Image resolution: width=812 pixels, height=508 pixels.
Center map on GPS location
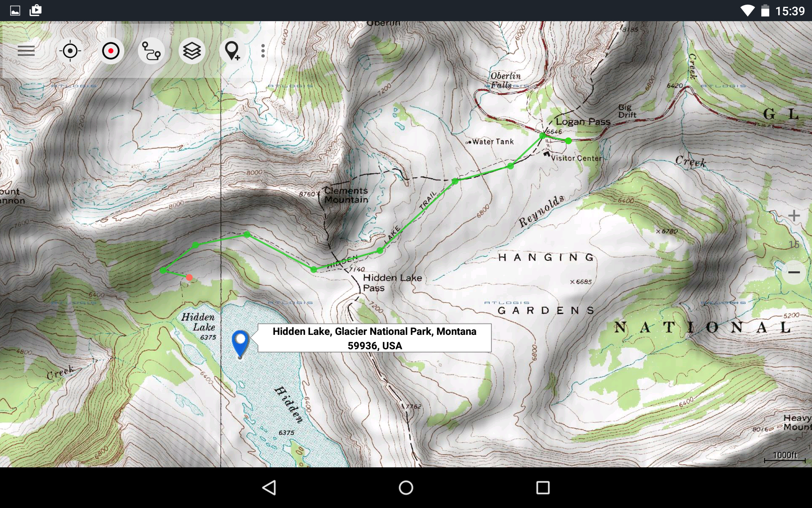(70, 51)
